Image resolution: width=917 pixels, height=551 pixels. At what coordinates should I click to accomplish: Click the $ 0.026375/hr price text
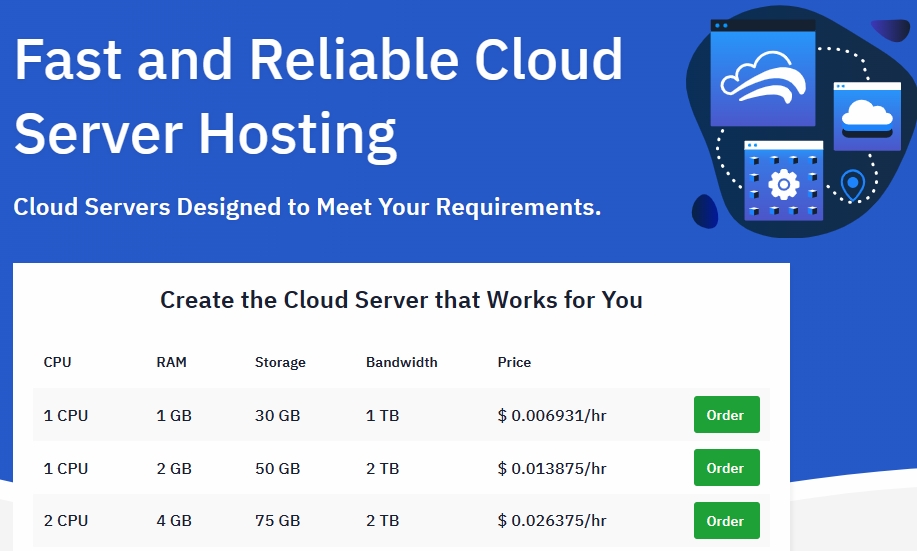(x=551, y=520)
